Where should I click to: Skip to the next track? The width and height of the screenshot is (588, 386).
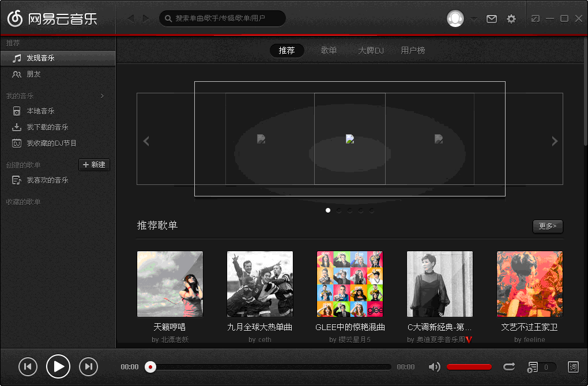[x=88, y=366]
